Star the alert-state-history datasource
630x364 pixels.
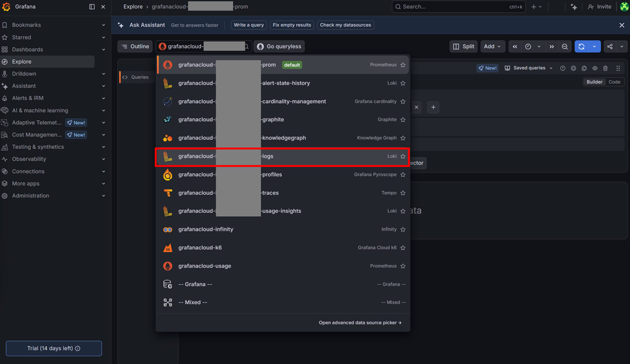[x=403, y=83]
